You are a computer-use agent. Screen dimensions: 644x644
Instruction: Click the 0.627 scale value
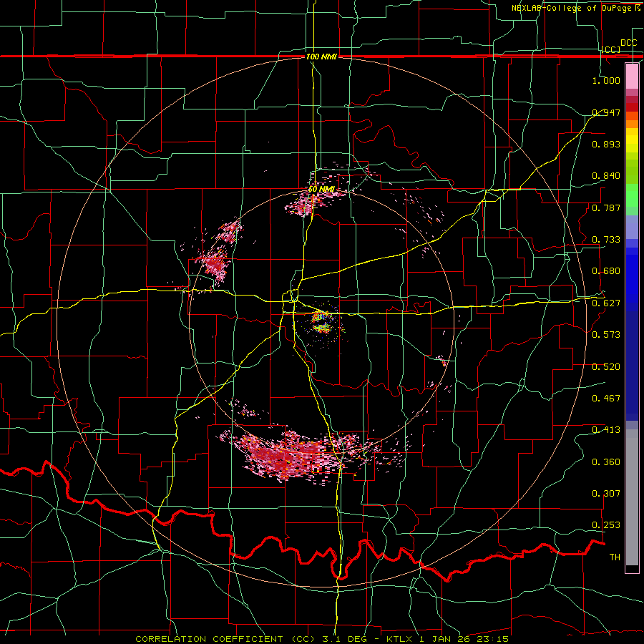tap(606, 303)
